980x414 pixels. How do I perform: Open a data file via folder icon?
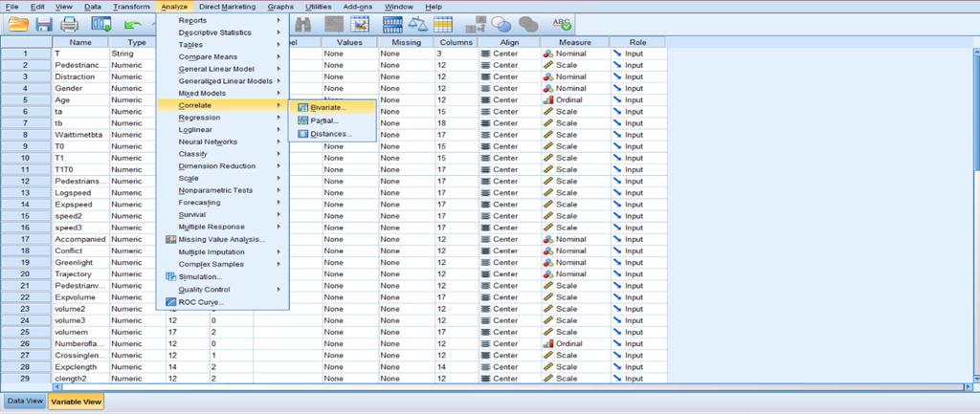point(18,24)
